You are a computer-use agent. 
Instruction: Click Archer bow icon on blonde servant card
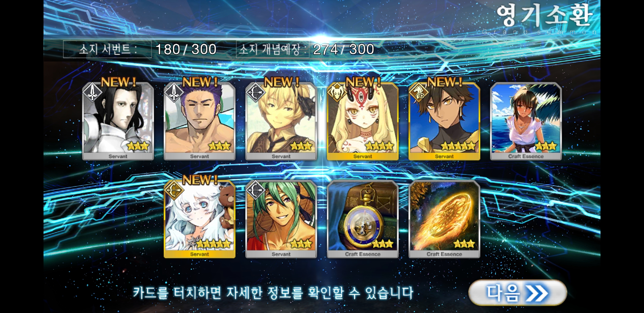[255, 92]
